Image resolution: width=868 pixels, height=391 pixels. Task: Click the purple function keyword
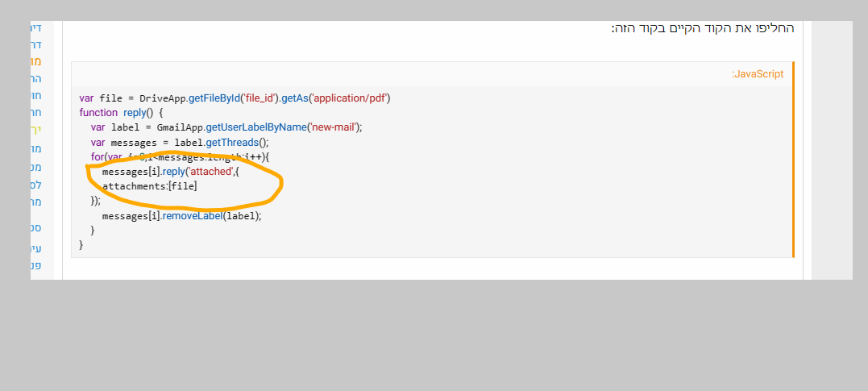coord(98,113)
